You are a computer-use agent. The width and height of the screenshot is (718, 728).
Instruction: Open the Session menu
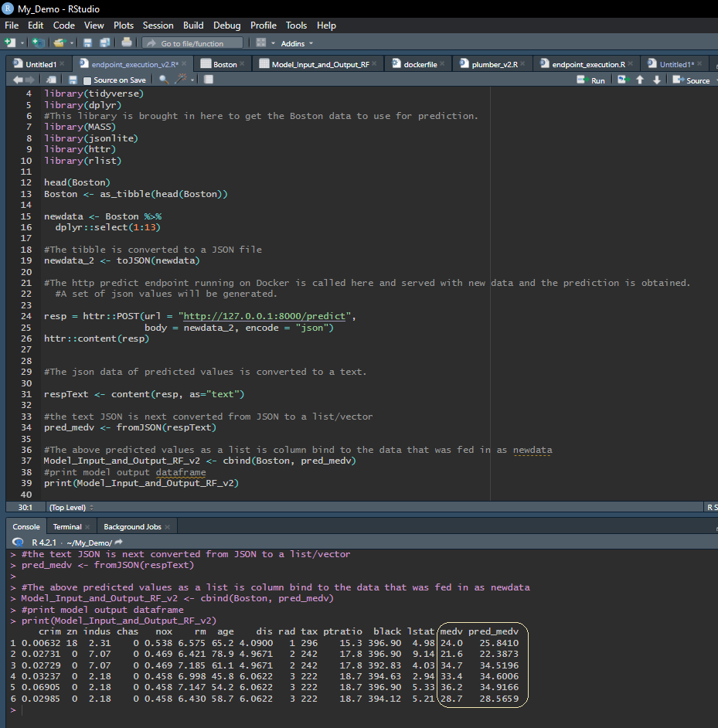[x=157, y=26]
